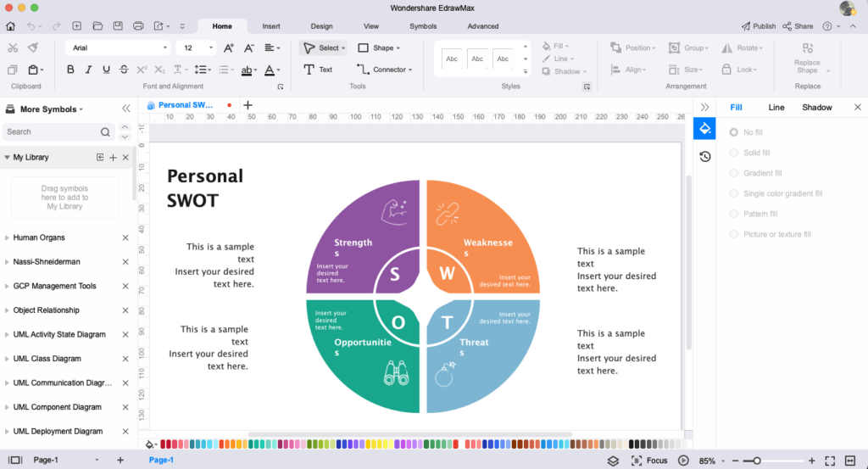868x469 pixels.
Task: Start presentation with the play icon
Action: point(683,461)
